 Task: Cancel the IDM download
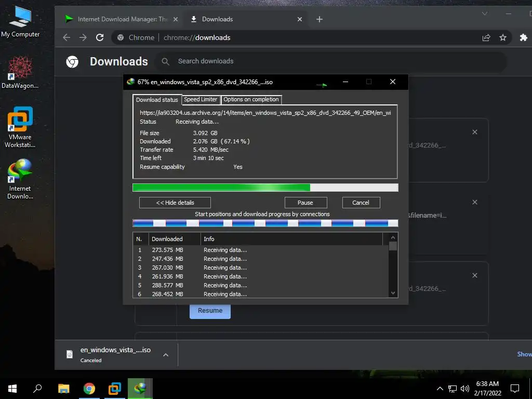click(x=361, y=203)
